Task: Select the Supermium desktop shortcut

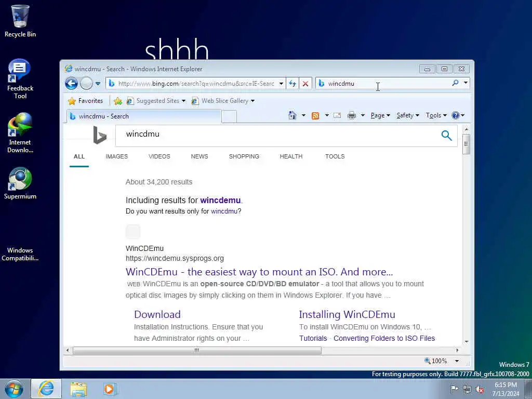Action: (20, 183)
